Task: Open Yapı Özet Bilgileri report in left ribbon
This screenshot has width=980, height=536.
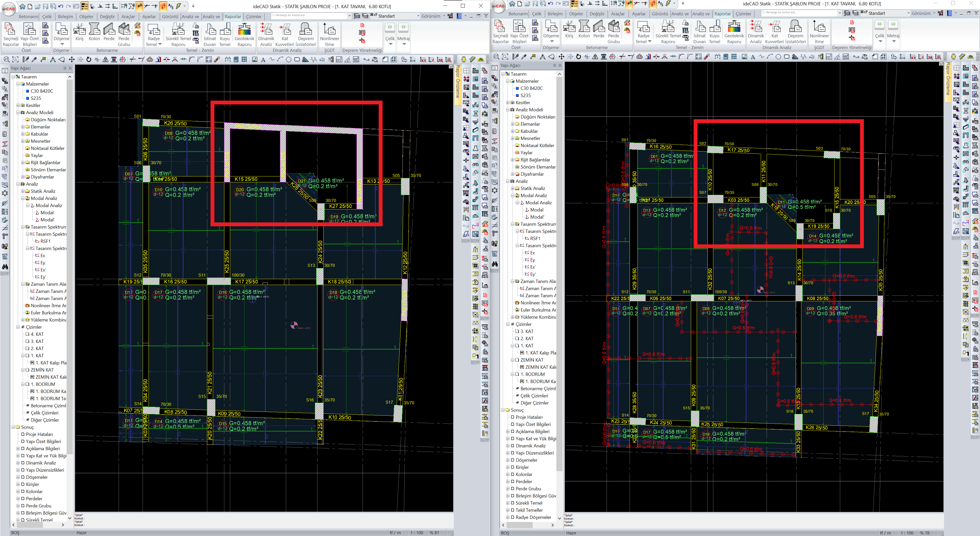Action: pyautogui.click(x=29, y=35)
